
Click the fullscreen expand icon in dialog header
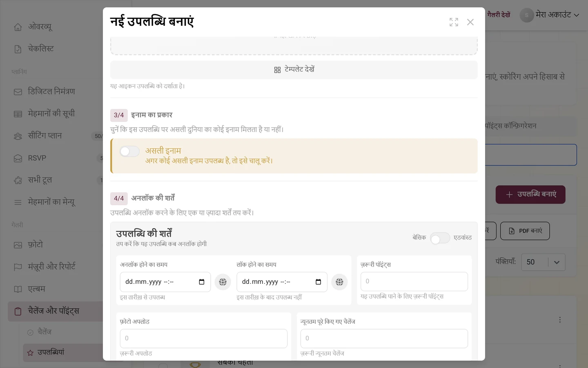point(454,22)
